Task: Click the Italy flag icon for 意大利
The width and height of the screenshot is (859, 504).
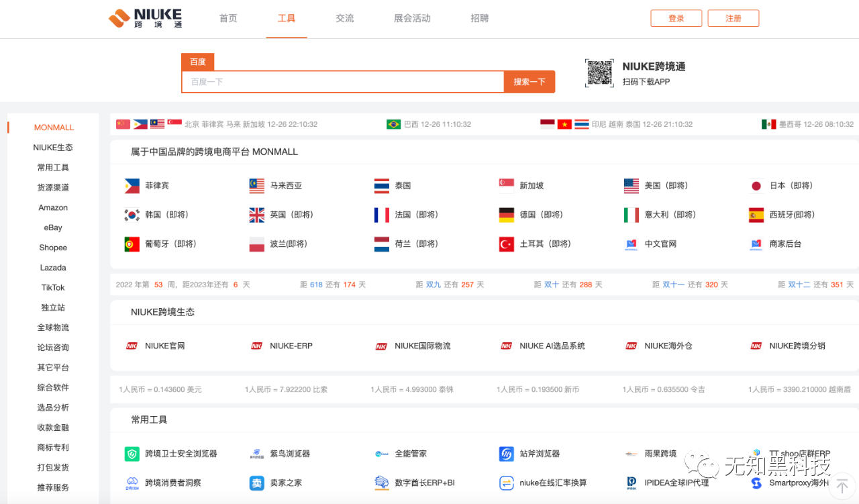Action: tap(631, 215)
